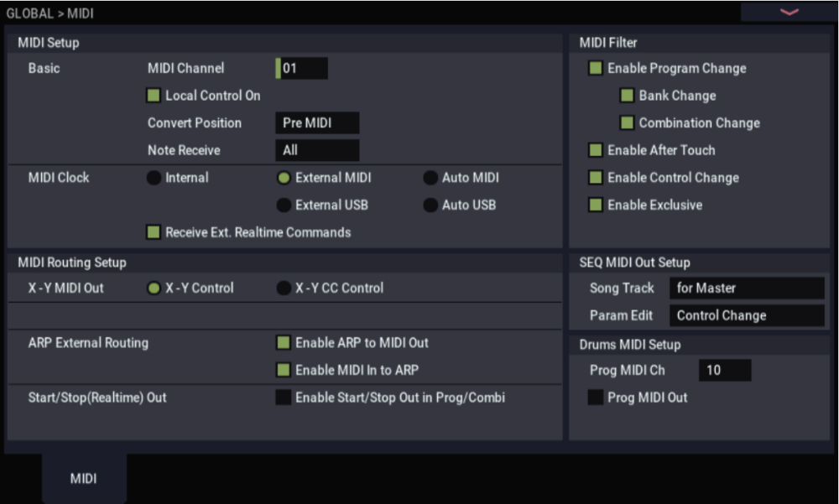Select Internal MIDI Clock radio button

[154, 178]
